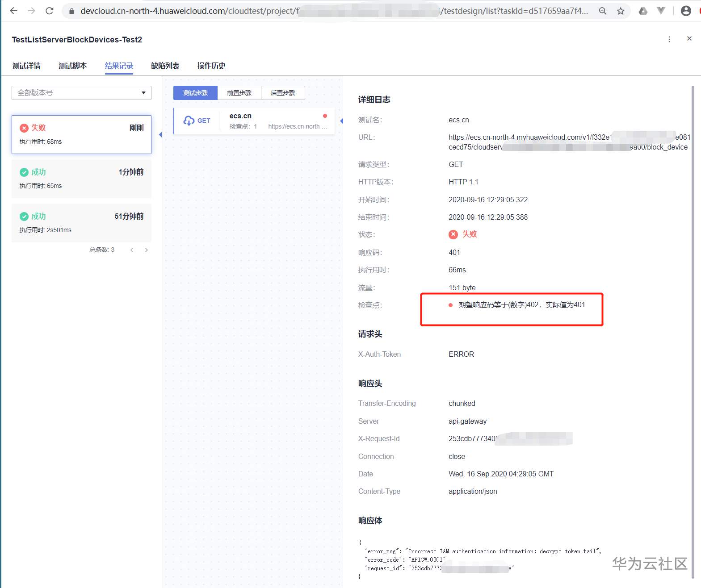The height and width of the screenshot is (588, 701).
Task: Click the X-Request-Id header value
Action: coord(510,439)
